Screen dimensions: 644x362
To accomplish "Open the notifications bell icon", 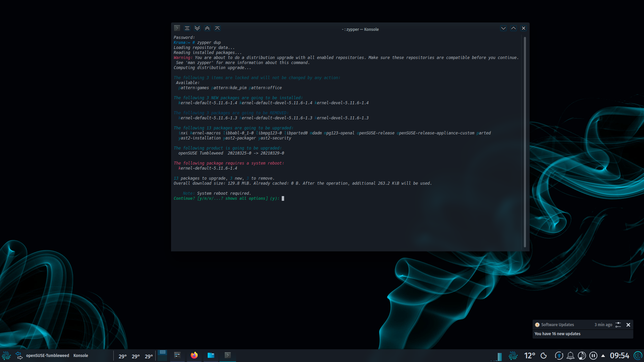I will [x=570, y=356].
